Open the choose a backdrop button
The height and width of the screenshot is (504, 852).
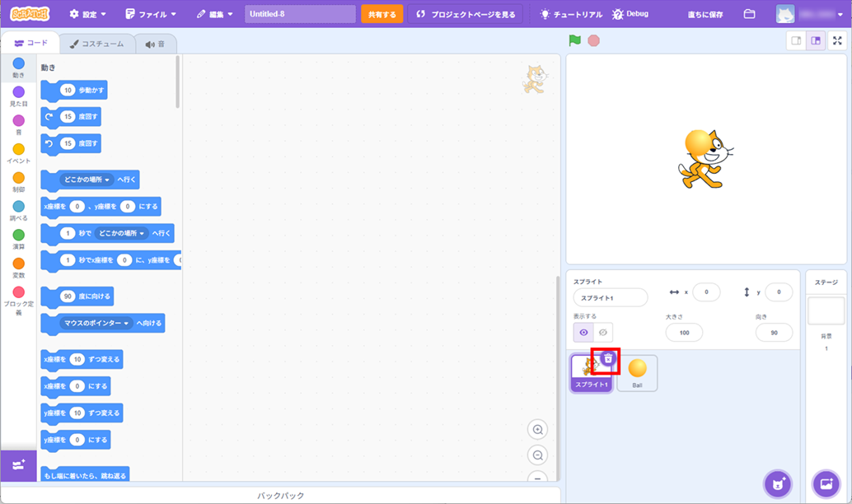click(826, 483)
